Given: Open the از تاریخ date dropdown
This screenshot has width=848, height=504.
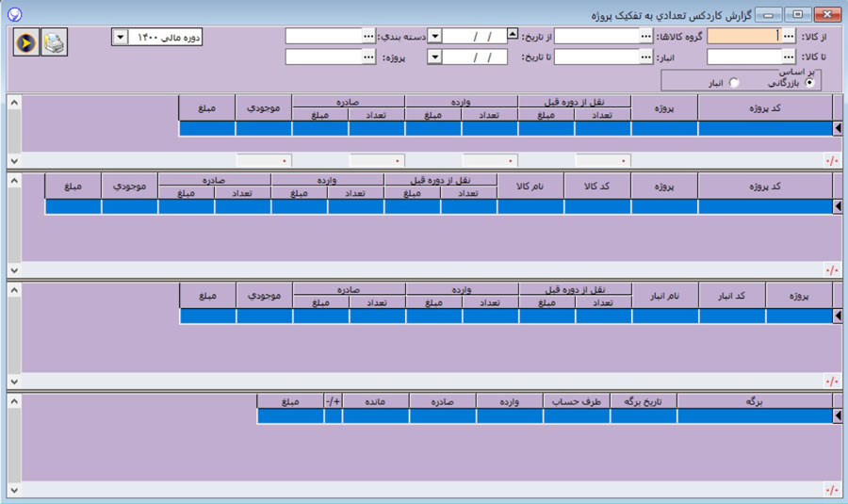Looking at the screenshot, I should [x=434, y=36].
